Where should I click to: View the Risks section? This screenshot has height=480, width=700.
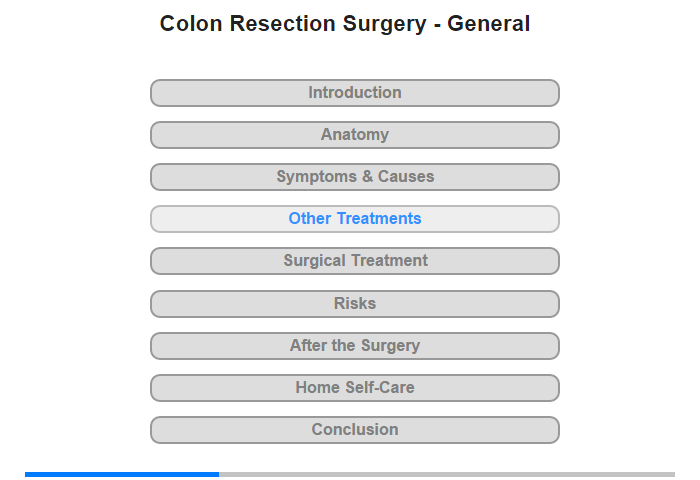coord(354,304)
